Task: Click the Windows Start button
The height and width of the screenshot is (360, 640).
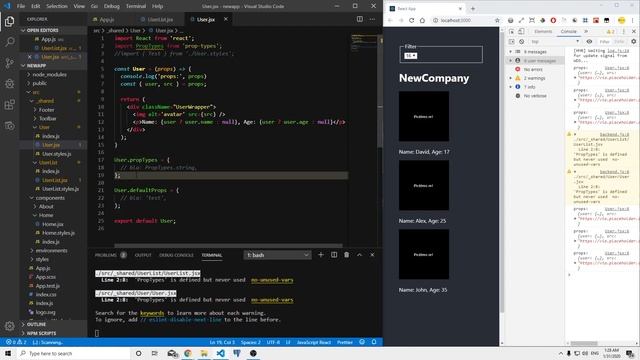Action: 8,353
